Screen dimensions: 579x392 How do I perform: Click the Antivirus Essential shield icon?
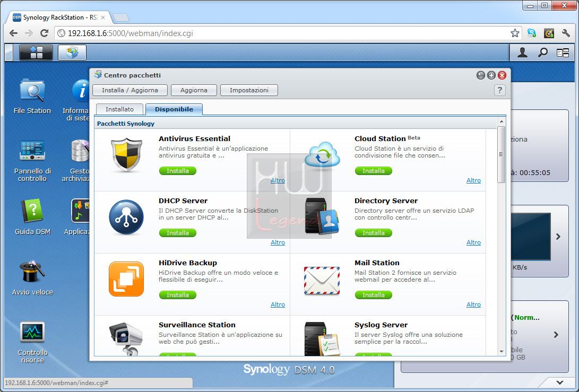pyautogui.click(x=126, y=155)
